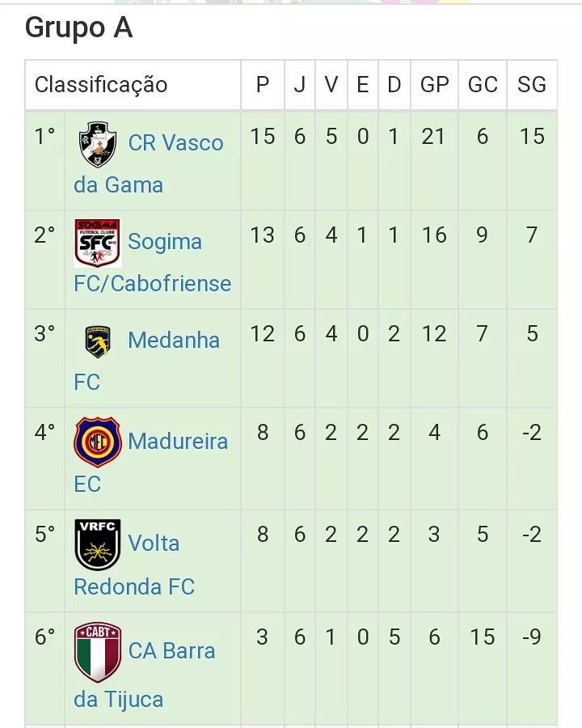Screen dimensions: 582x728
Task: Click the CR Vasco da Gama crest
Action: (x=98, y=144)
